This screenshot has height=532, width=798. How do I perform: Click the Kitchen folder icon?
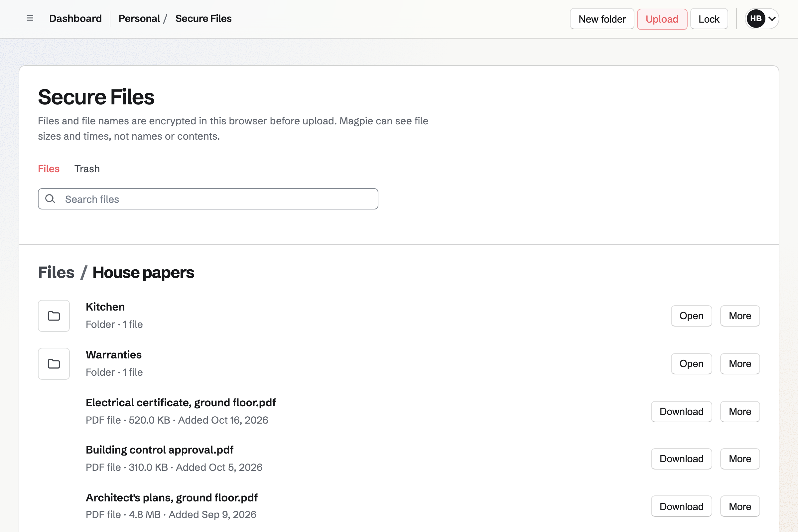(x=54, y=316)
